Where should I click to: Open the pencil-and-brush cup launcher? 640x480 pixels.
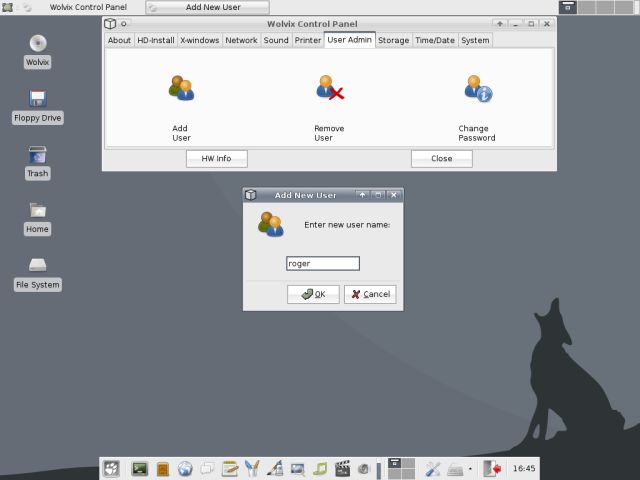point(252,469)
